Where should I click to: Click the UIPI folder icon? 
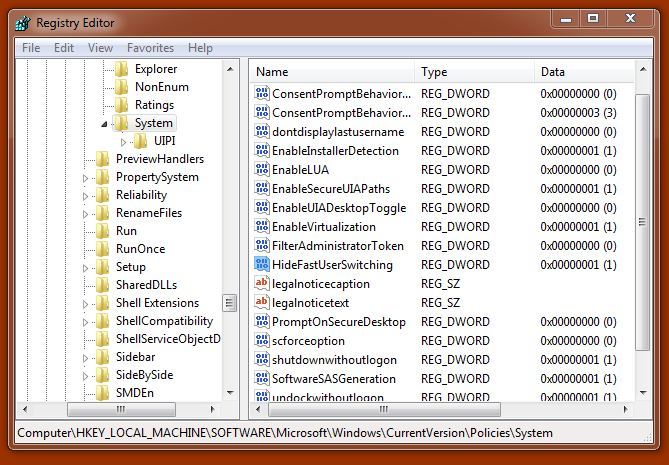tap(141, 141)
